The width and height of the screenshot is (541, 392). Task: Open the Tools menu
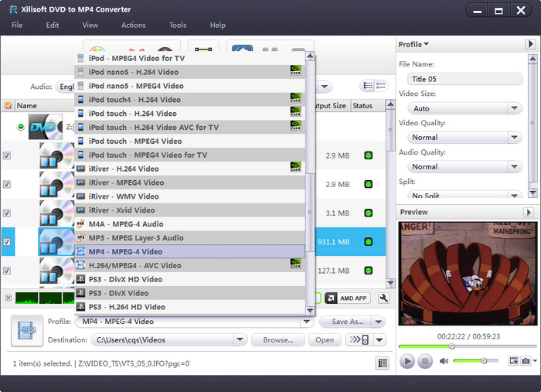tap(178, 26)
